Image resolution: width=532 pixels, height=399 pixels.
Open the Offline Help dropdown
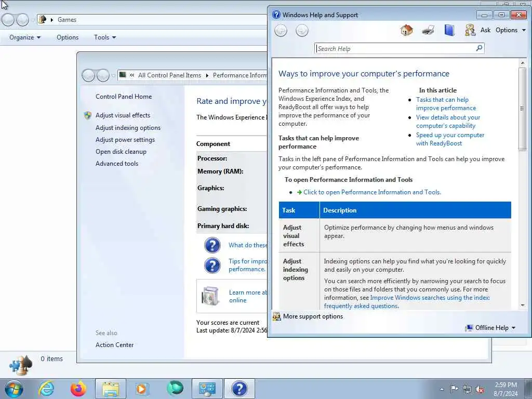pos(490,328)
